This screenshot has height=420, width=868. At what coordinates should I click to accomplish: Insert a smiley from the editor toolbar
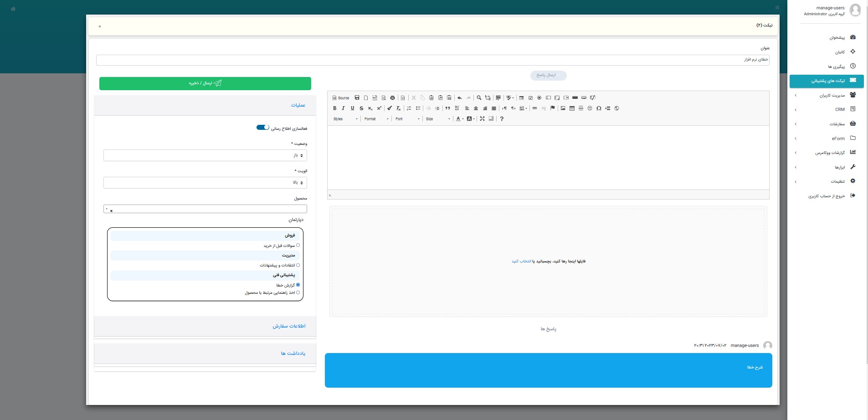point(590,108)
